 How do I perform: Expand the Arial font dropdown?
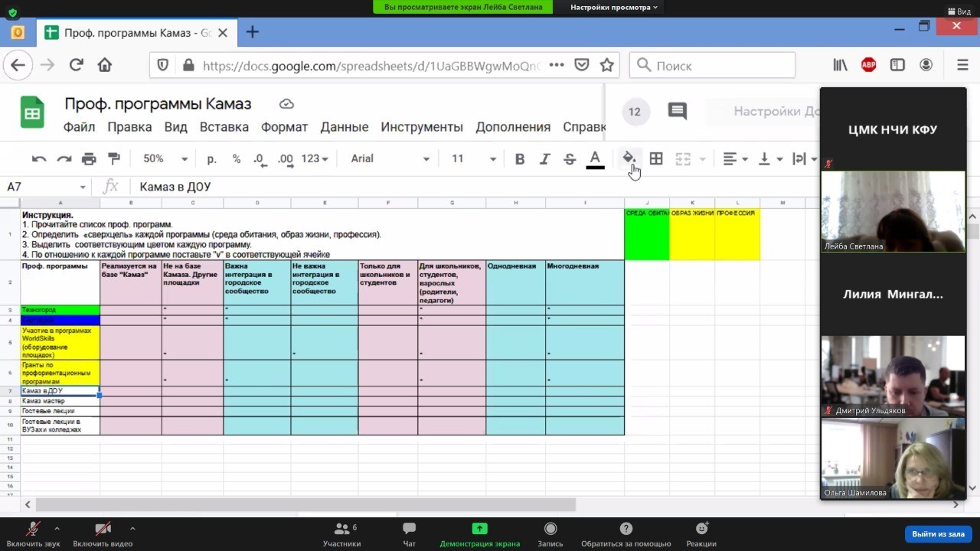pyautogui.click(x=390, y=159)
